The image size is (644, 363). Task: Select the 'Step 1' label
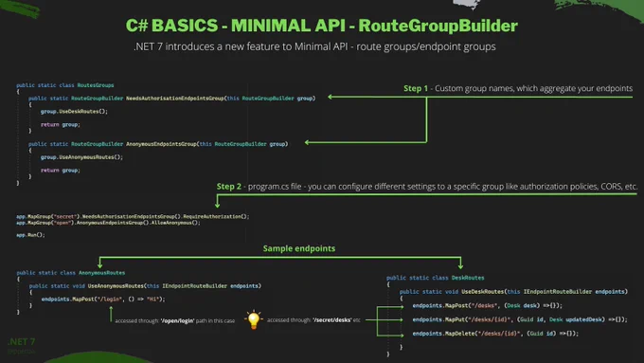(415, 88)
